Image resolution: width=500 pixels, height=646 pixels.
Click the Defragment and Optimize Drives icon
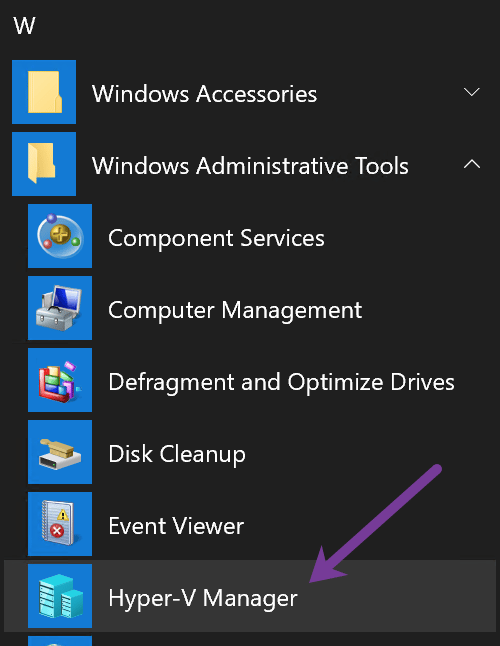pos(60,380)
